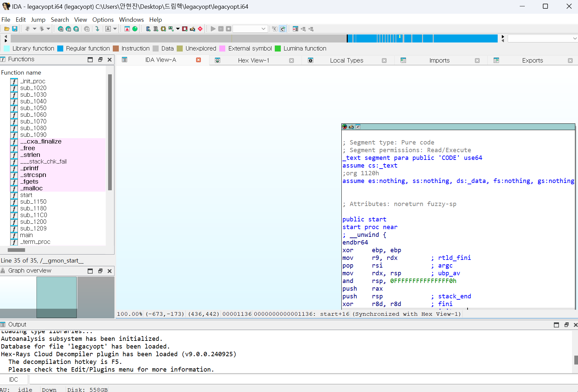Close the IDA View-A tab
The image size is (578, 392).
[x=198, y=60]
